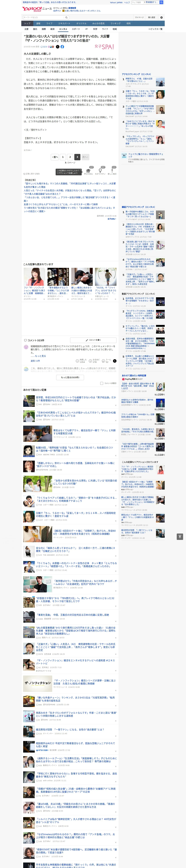Open article 高学歴、年収1000万円のエリートでも結婚できない
The height and width of the screenshot is (868, 186).
point(76,399)
